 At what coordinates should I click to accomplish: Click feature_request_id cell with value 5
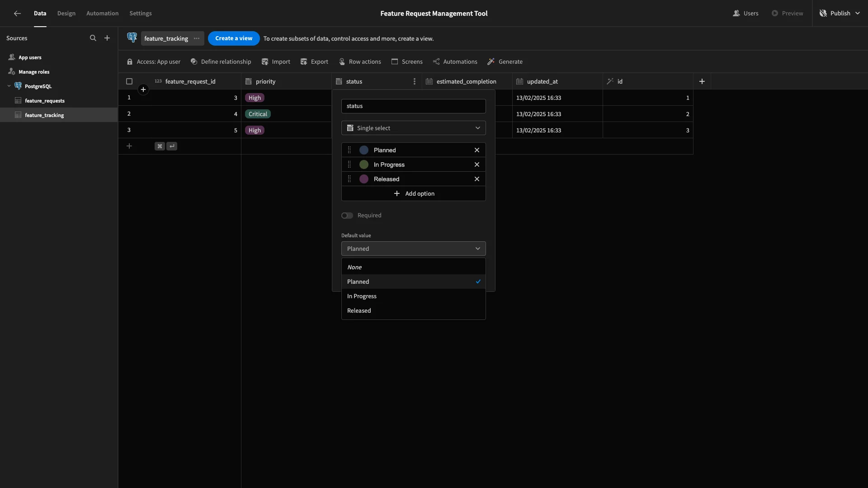click(196, 130)
